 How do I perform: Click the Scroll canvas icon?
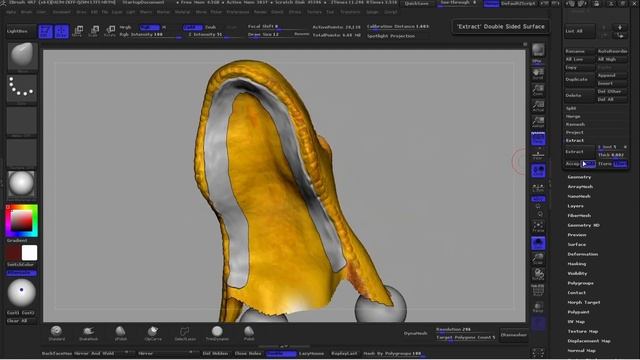point(538,73)
